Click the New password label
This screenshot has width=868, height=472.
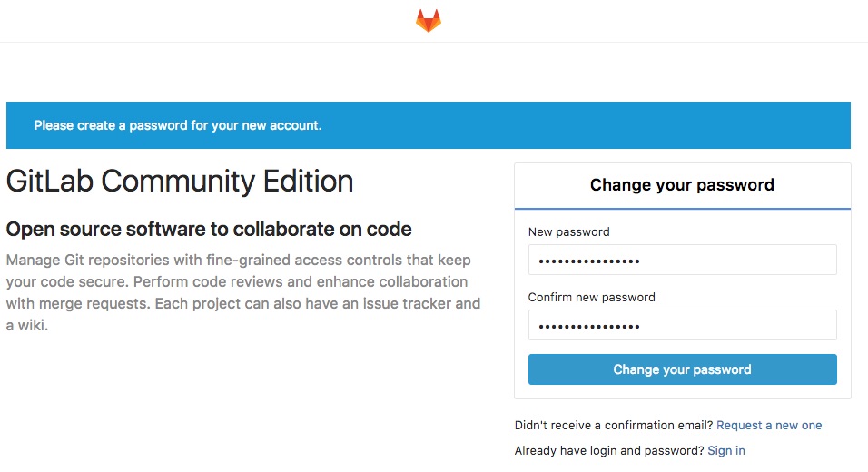(x=568, y=231)
